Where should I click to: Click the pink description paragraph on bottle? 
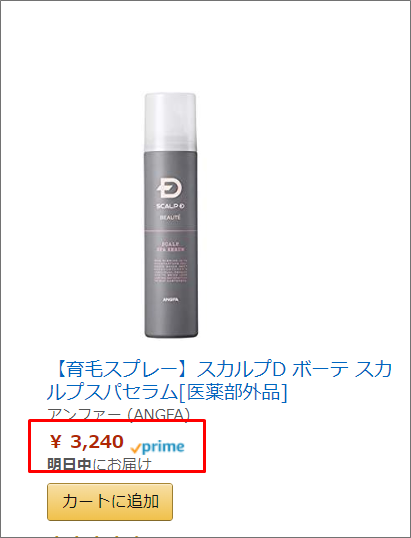pyautogui.click(x=170, y=271)
